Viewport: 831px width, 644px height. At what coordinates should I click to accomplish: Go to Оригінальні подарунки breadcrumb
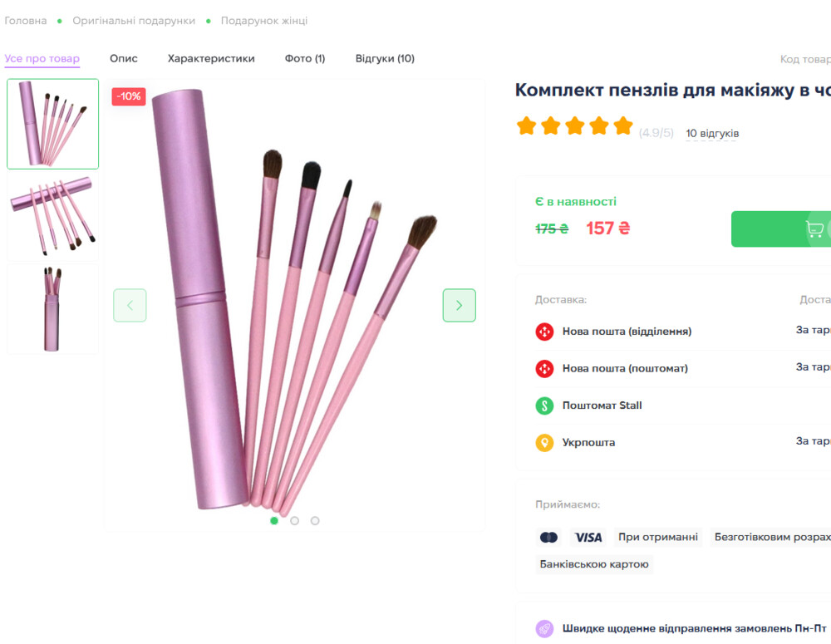134,21
